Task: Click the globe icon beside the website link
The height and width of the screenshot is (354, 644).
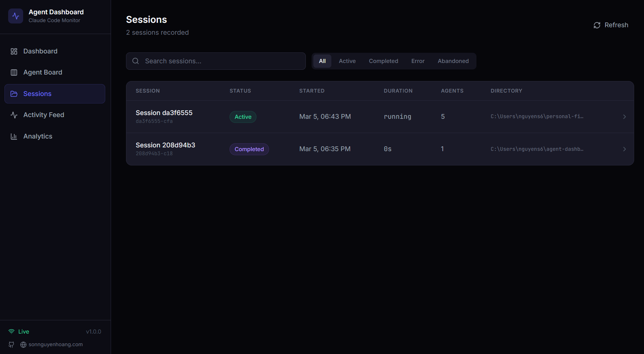Action: tap(23, 344)
